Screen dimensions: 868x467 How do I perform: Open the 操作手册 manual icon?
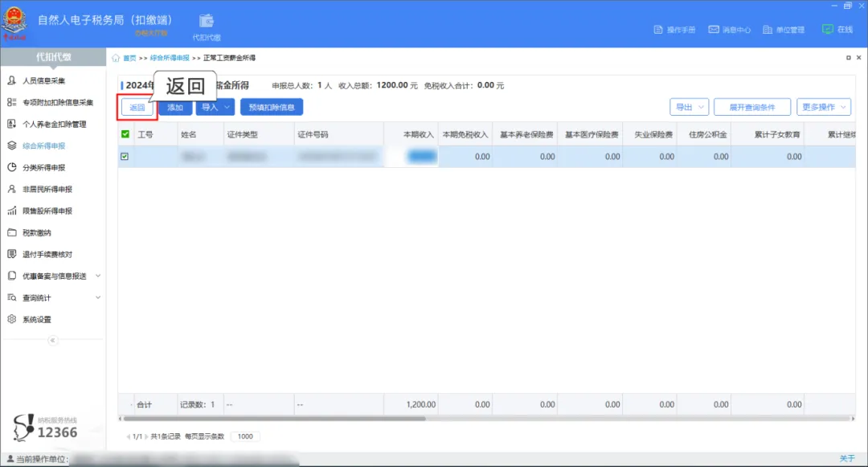[674, 29]
